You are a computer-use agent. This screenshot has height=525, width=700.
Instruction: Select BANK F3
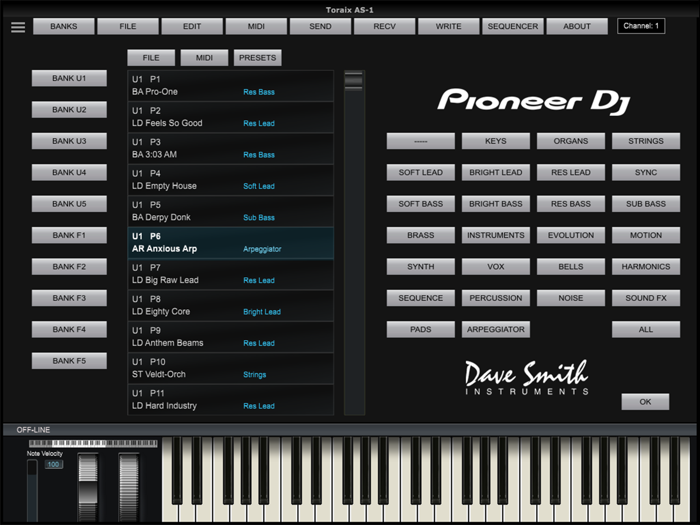[x=69, y=298]
